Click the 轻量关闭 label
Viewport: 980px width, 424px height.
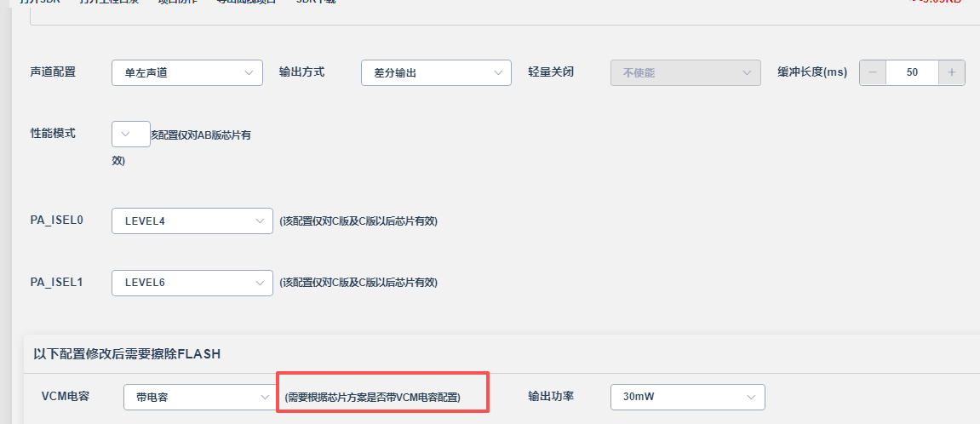pos(551,72)
